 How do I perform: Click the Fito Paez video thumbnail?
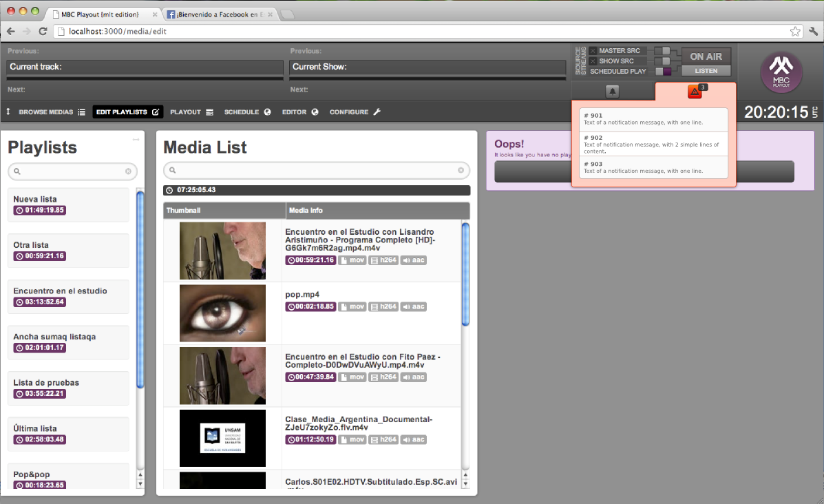pos(223,376)
